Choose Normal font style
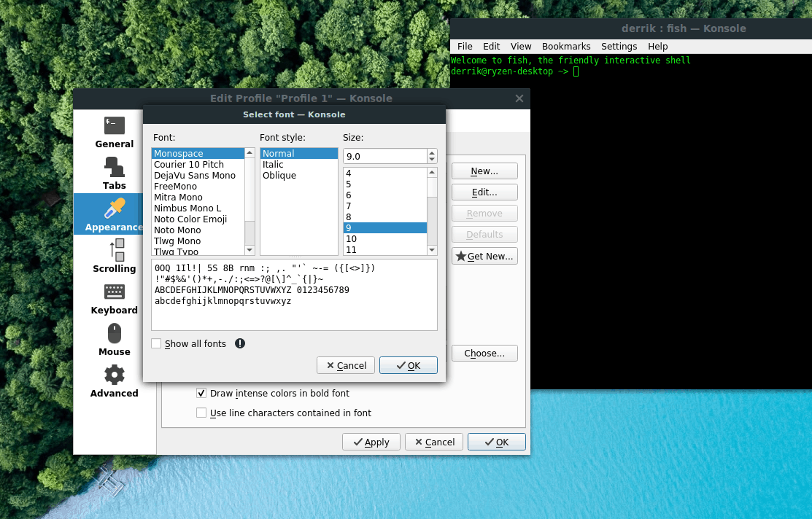 point(299,153)
